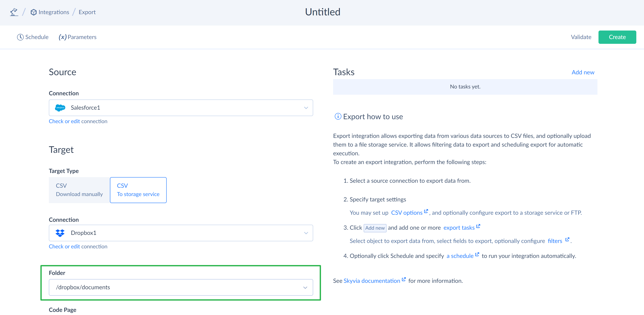Click Add new link in Tasks
Screen dimensions: 644x315
coord(583,72)
